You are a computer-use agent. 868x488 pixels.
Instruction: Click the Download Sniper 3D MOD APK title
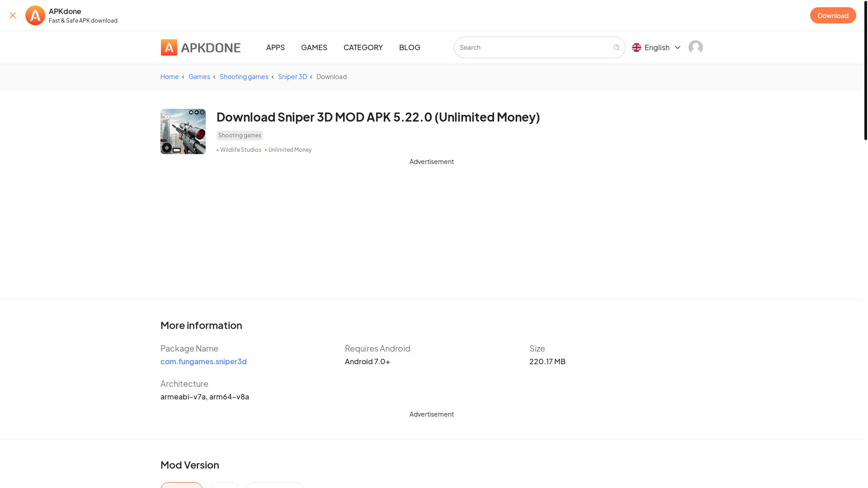(378, 117)
